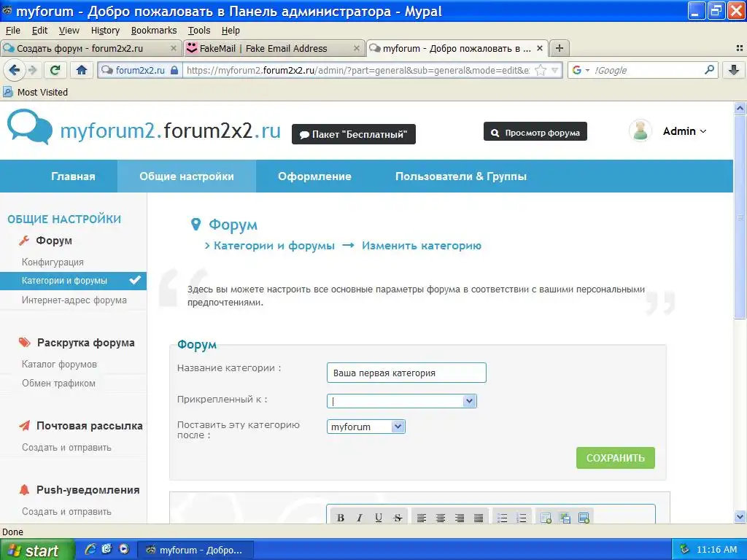The width and height of the screenshot is (747, 560).
Task: Expand the Admin user menu
Action: coord(684,131)
